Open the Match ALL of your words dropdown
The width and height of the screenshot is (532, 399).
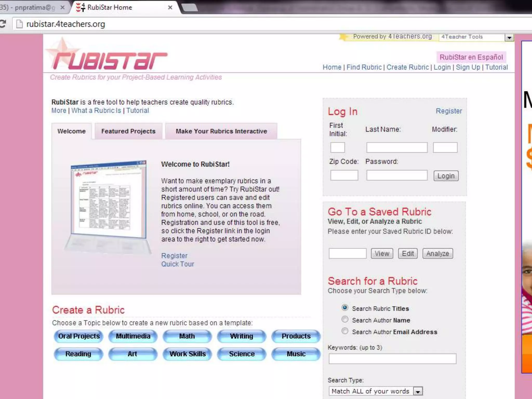418,391
